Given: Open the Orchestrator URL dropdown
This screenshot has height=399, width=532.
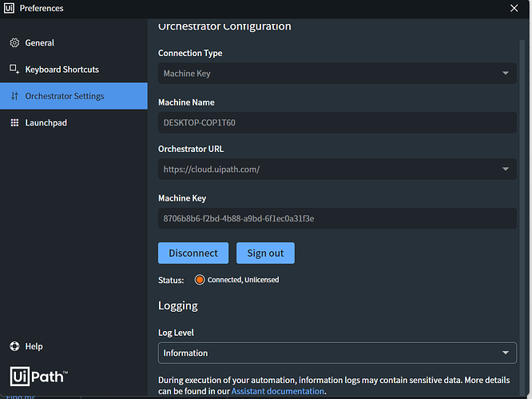Looking at the screenshot, I should click(505, 170).
